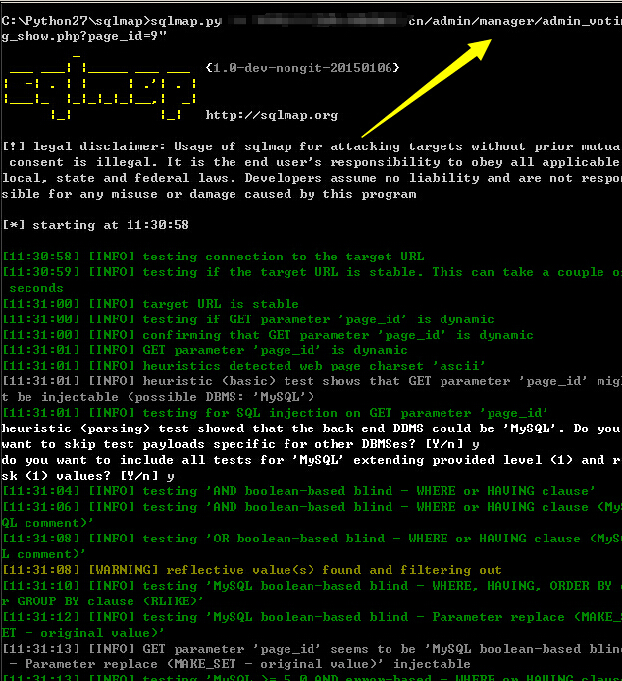This screenshot has width=622, height=681.
Task: Click 'heuristic (basic) test shows' log line
Action: (311, 382)
